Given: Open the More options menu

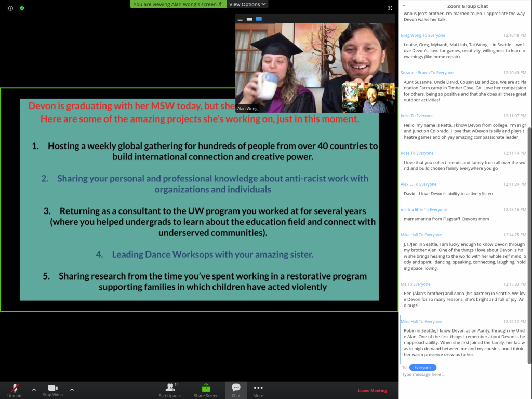Looking at the screenshot, I should click(258, 390).
